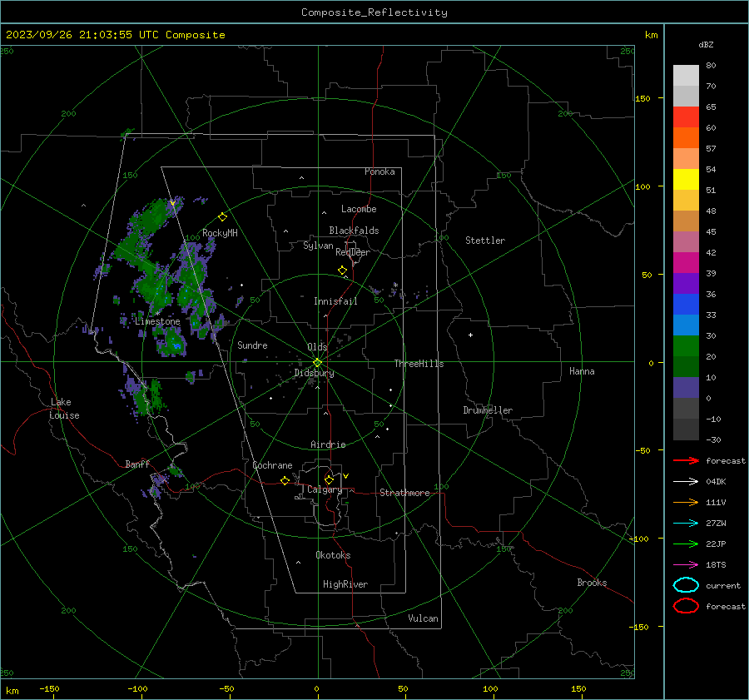Select the RedDeer city label
749x700 pixels.
click(x=353, y=252)
